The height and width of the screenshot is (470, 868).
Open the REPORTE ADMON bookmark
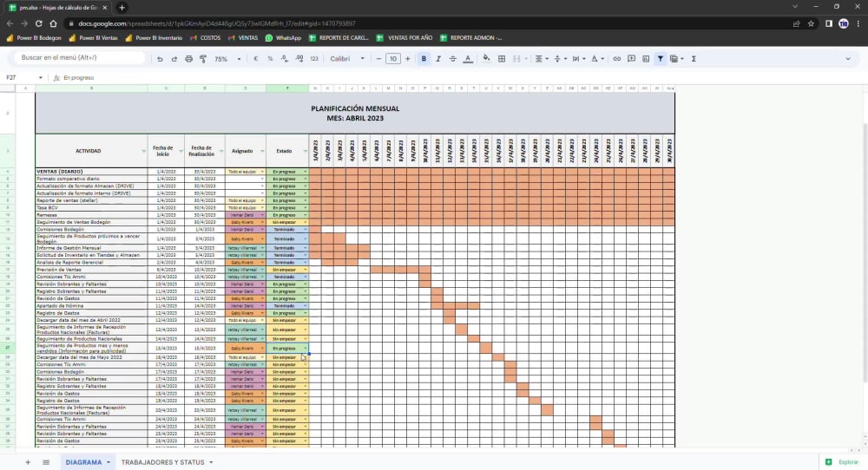click(470, 38)
